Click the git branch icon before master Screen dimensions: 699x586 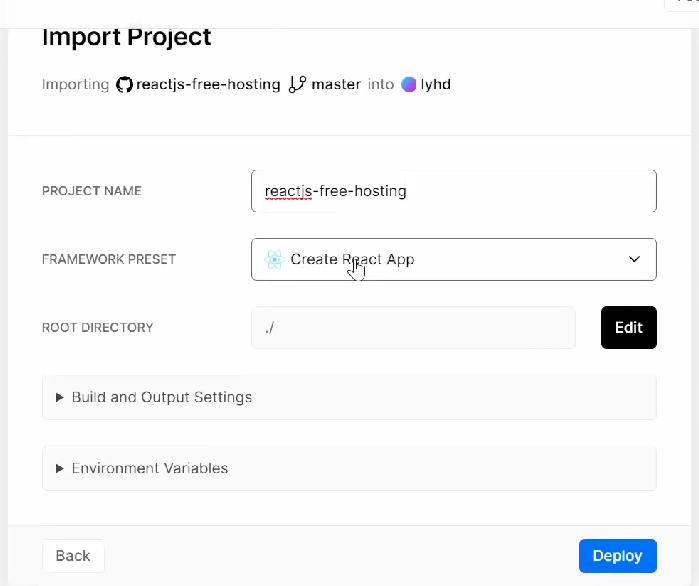(297, 84)
